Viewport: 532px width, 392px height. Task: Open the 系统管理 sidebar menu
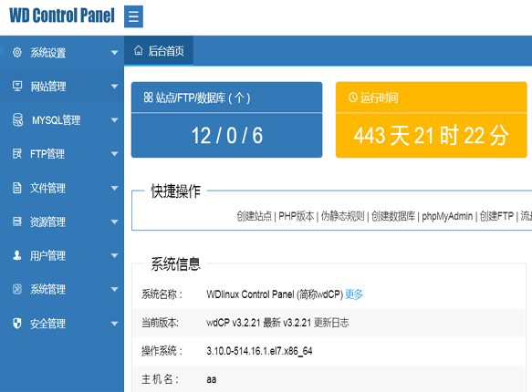point(62,290)
